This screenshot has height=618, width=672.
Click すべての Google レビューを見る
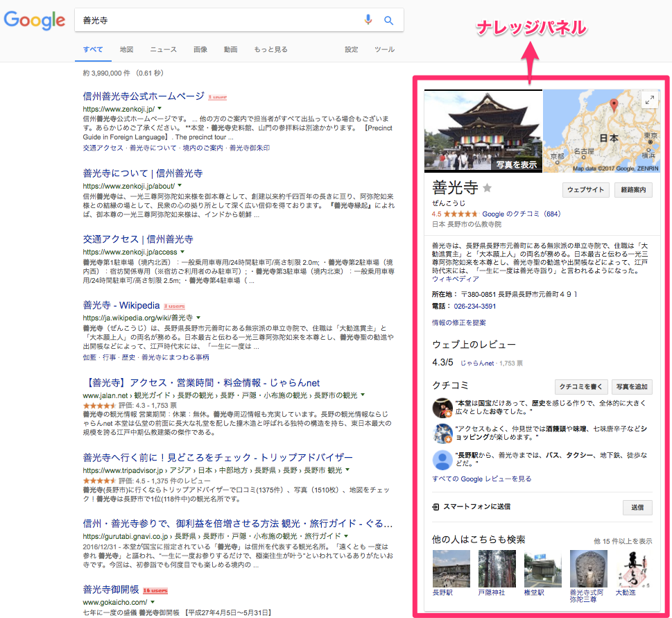(x=482, y=479)
